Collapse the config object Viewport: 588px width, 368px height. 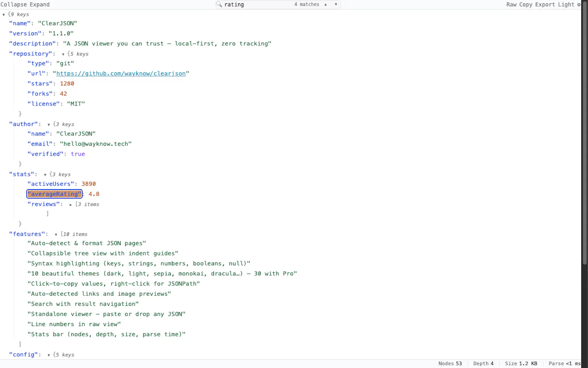coord(49,355)
